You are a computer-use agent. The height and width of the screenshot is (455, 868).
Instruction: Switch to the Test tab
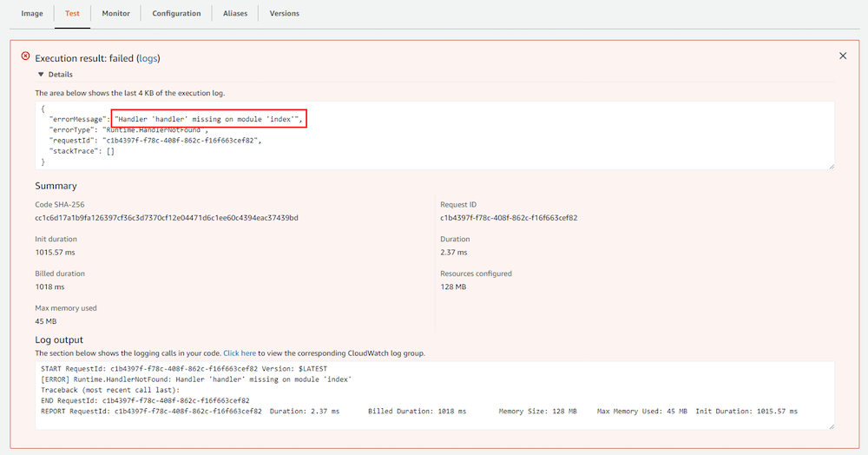[72, 14]
